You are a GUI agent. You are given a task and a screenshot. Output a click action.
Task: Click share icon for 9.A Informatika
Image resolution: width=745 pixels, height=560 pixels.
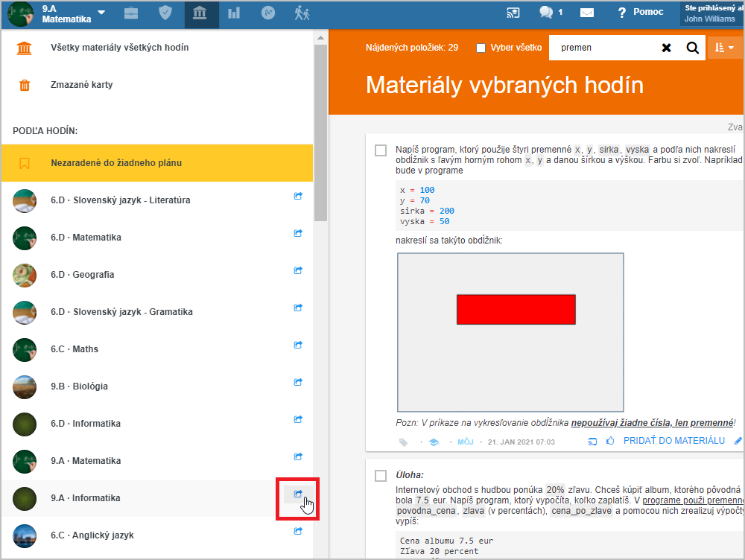pos(298,494)
